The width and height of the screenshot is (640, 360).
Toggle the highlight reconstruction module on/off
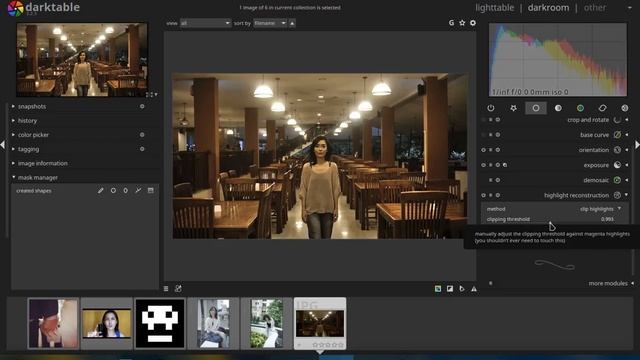coord(483,195)
